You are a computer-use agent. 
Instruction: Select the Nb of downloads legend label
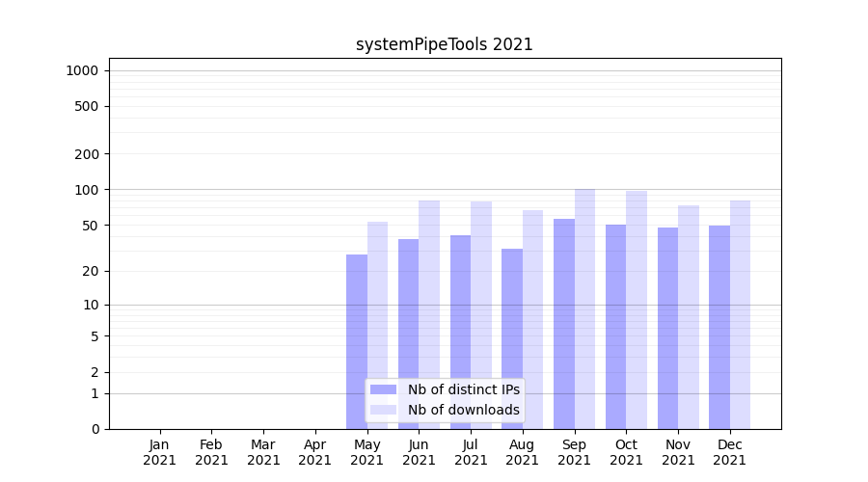click(463, 410)
